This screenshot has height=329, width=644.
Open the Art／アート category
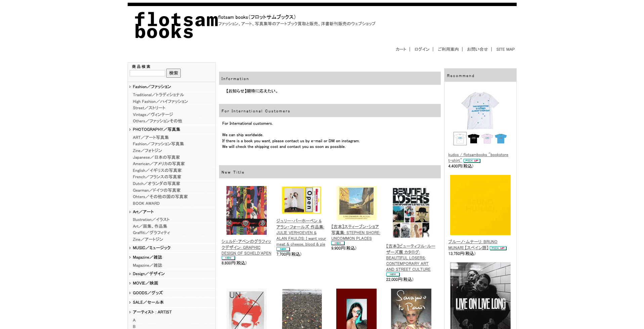click(143, 212)
